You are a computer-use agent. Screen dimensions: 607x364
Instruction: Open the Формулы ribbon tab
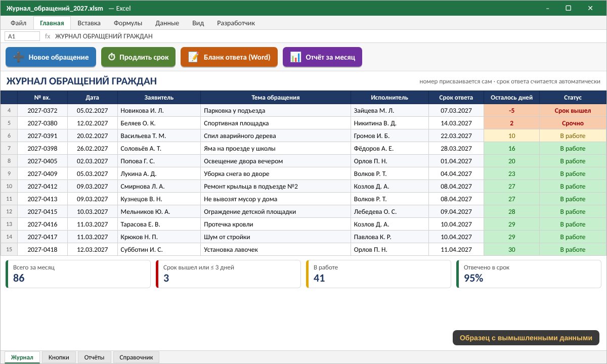[128, 23]
